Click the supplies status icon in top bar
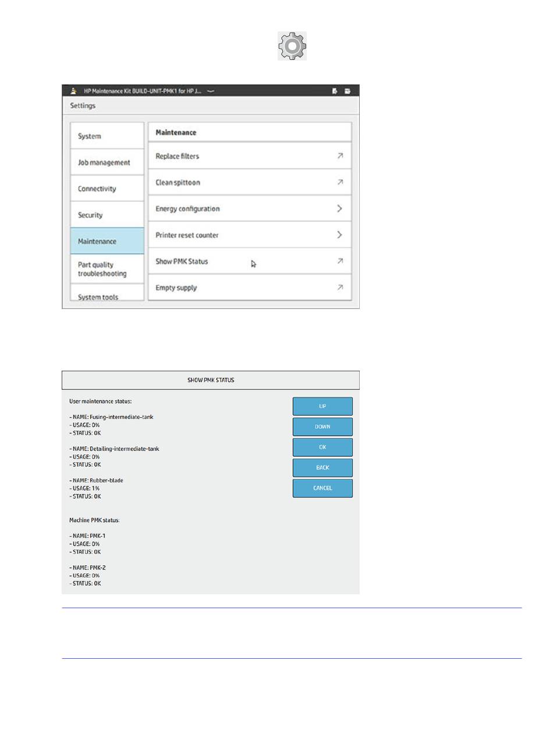Screen dimensions: 553x756 tap(348, 91)
